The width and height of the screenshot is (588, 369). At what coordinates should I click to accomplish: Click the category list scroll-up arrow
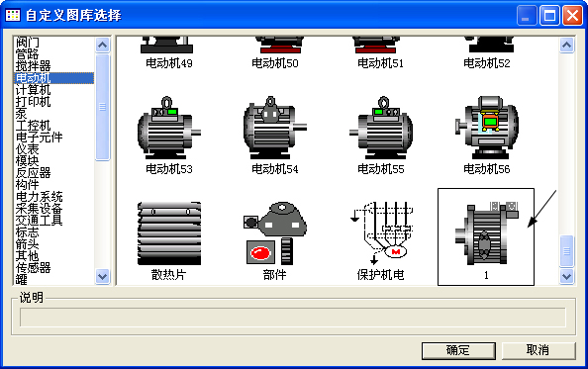[x=102, y=45]
